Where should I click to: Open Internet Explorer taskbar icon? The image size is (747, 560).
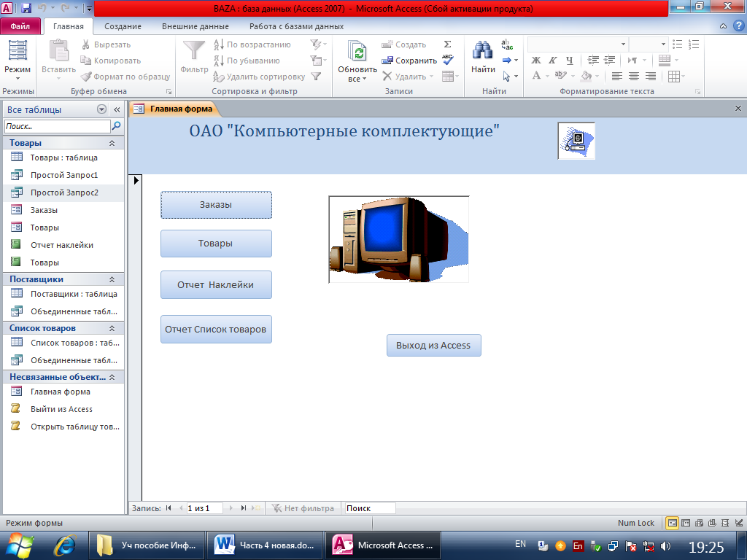tap(65, 545)
